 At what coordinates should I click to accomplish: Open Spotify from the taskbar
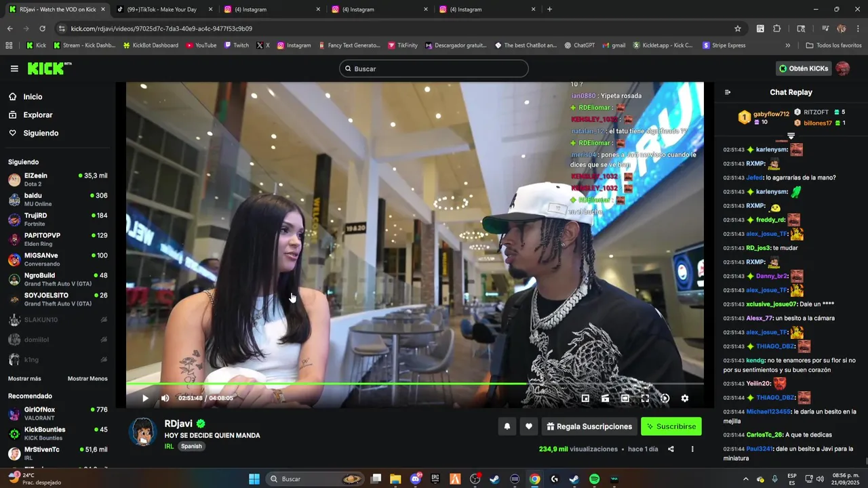pyautogui.click(x=594, y=479)
